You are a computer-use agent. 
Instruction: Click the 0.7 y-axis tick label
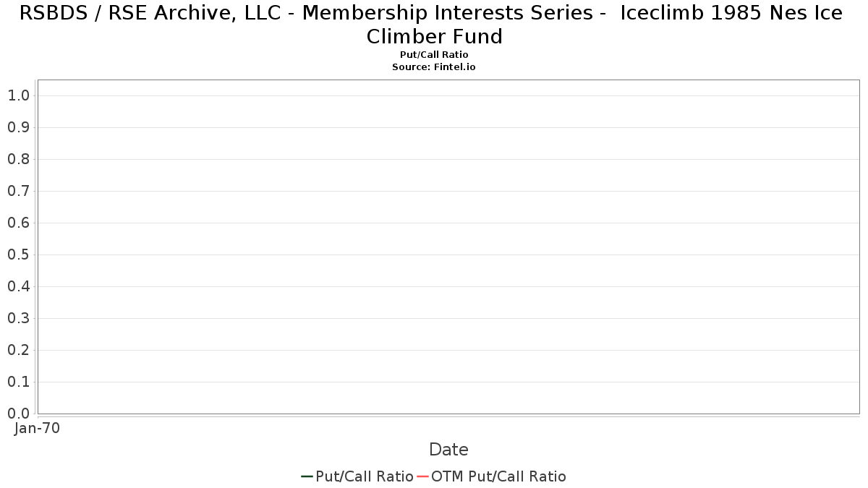[x=18, y=191]
